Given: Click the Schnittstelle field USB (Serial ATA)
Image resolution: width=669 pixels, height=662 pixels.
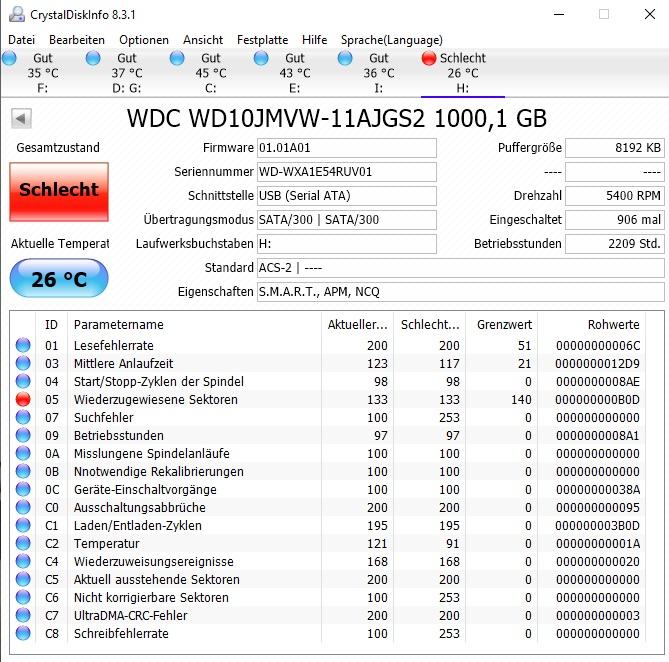Looking at the screenshot, I should pos(346,195).
